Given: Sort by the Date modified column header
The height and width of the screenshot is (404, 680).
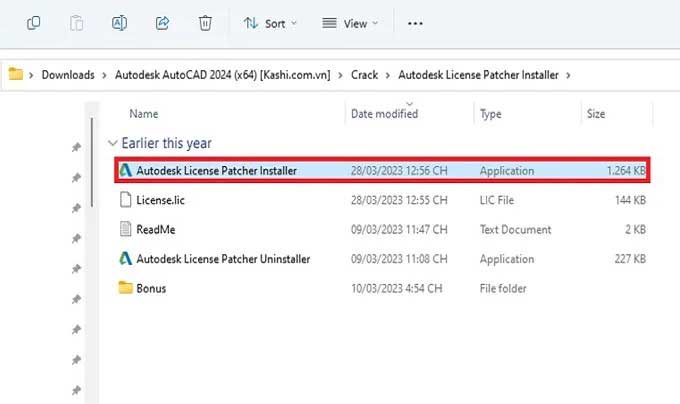Looking at the screenshot, I should point(384,114).
